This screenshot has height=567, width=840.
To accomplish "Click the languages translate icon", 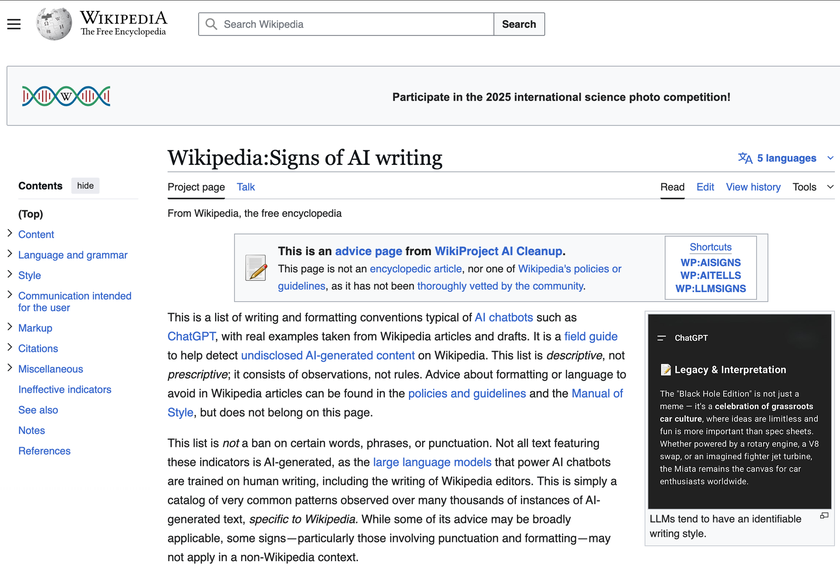I will click(x=745, y=158).
